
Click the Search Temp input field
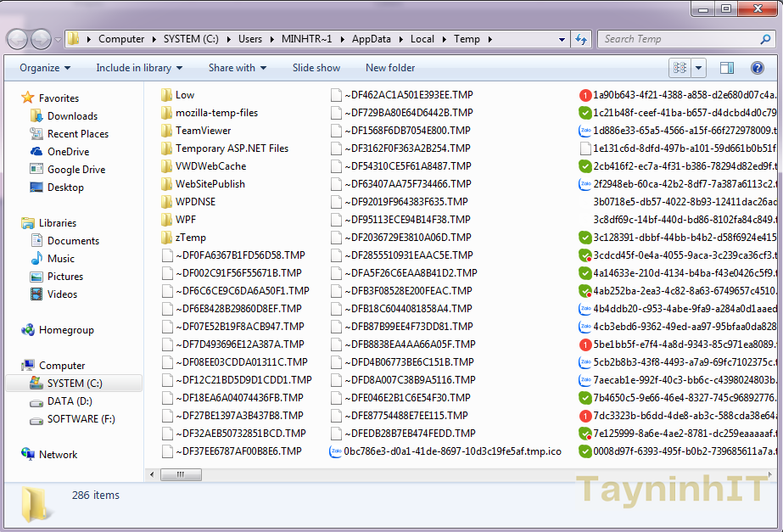[x=679, y=39]
